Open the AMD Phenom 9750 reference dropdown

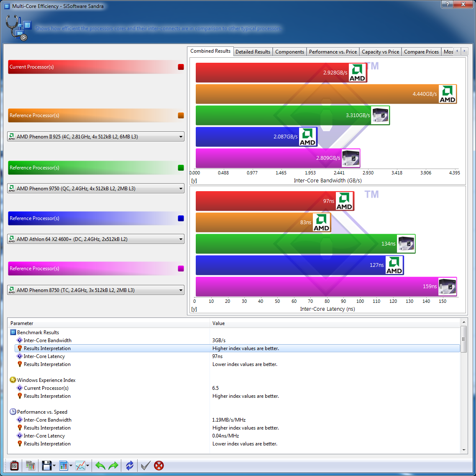96,189
